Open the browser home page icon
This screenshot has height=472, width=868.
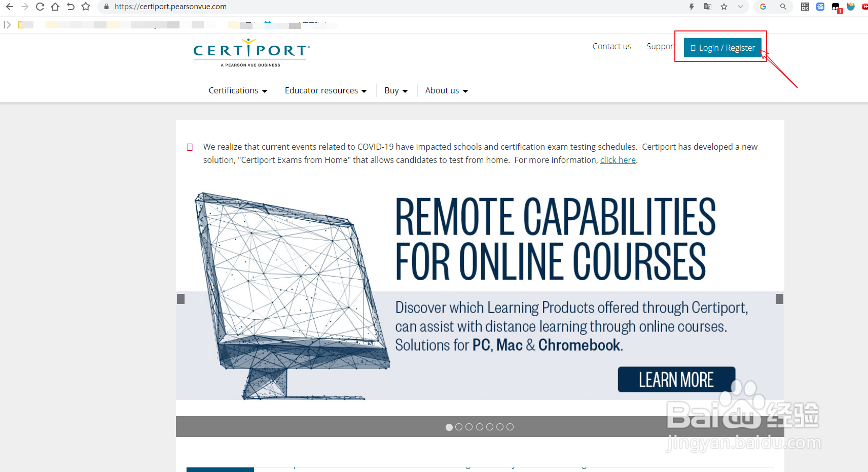55,7
